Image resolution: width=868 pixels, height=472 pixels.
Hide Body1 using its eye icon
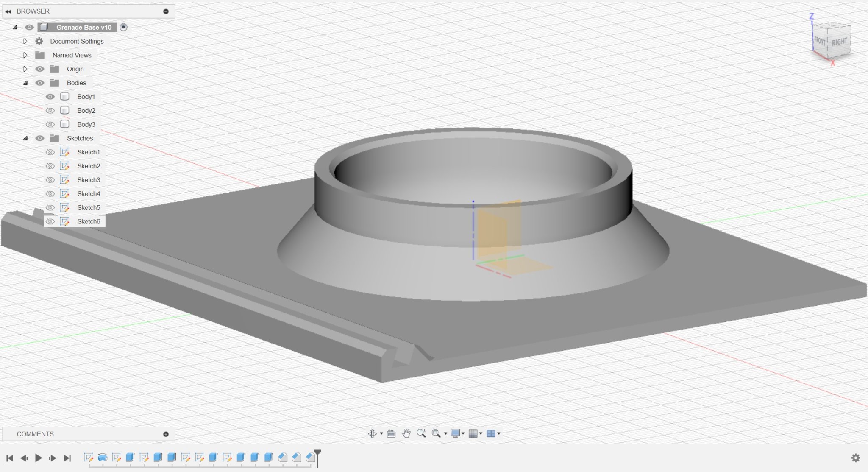(50, 97)
